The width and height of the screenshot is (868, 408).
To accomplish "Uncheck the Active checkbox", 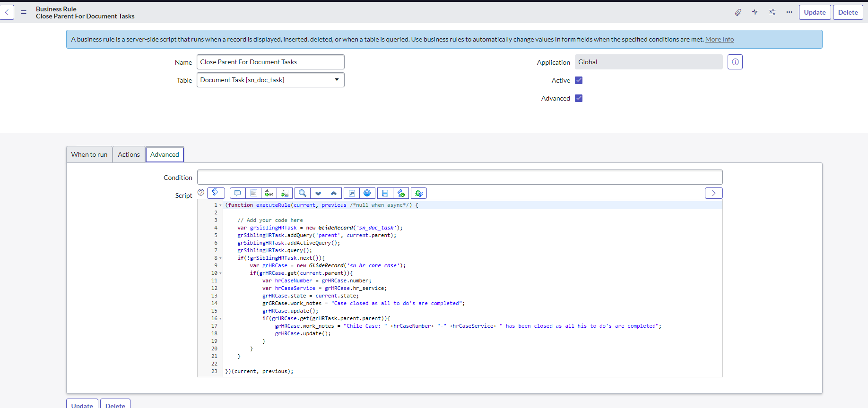I will point(579,80).
